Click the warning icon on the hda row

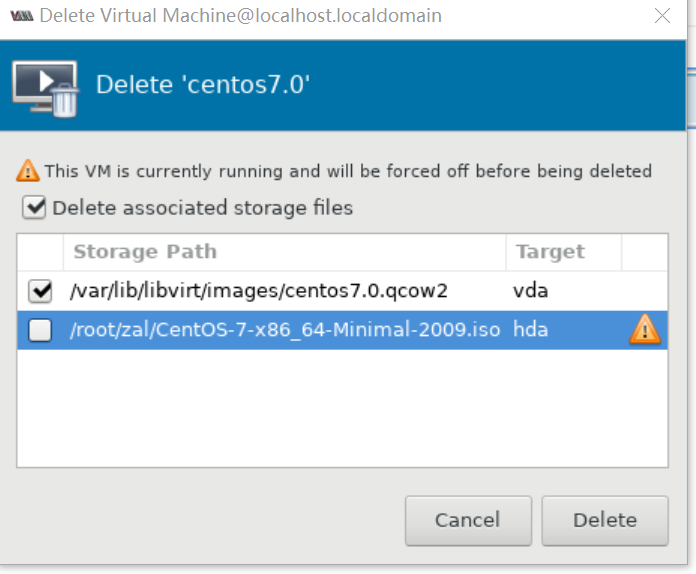[645, 330]
